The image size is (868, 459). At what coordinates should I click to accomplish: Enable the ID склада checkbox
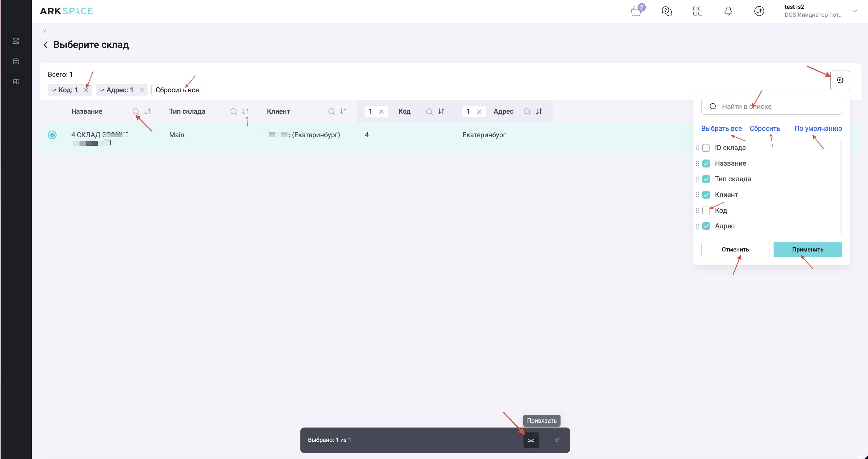(x=706, y=148)
